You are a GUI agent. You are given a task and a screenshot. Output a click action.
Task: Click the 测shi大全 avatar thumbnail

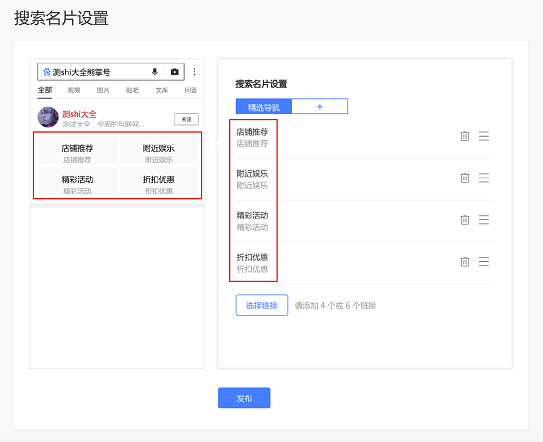[48, 117]
